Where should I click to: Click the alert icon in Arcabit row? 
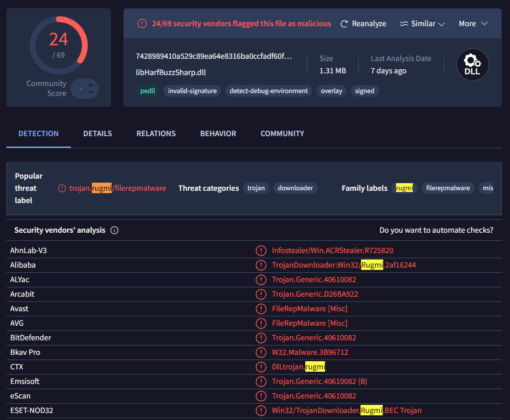click(261, 294)
